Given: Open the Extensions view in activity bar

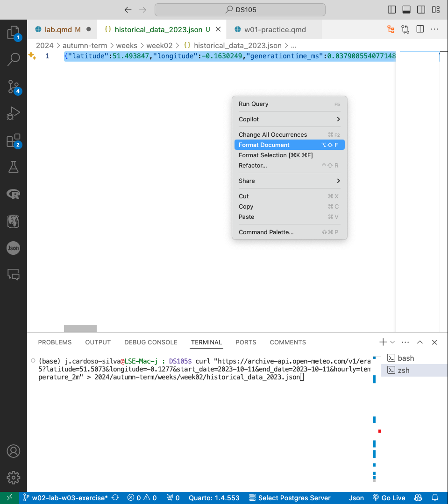Looking at the screenshot, I should 14,140.
